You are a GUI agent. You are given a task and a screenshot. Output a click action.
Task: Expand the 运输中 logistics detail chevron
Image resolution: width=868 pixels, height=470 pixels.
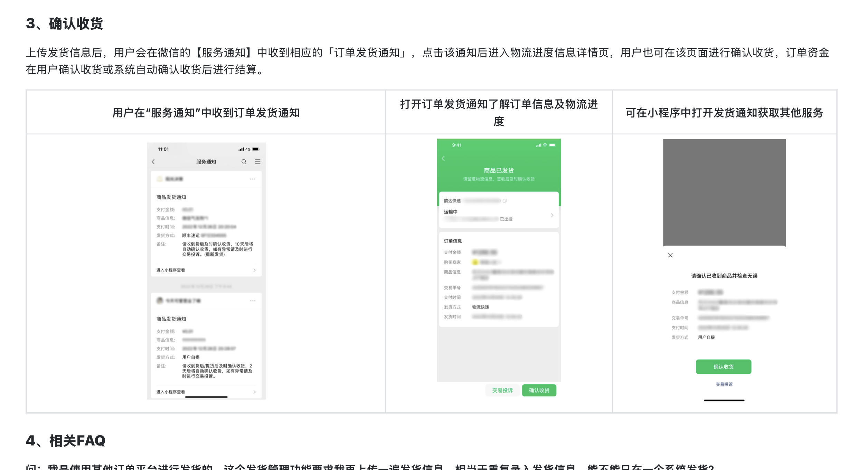point(552,215)
